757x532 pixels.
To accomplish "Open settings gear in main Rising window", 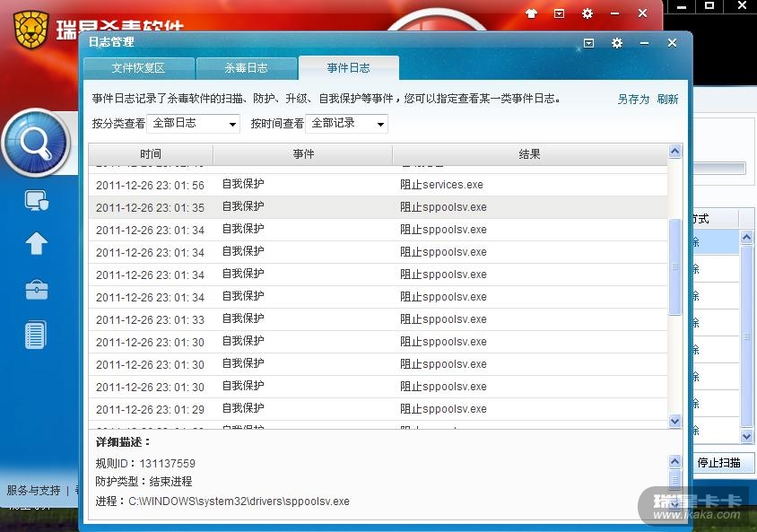I will point(587,13).
